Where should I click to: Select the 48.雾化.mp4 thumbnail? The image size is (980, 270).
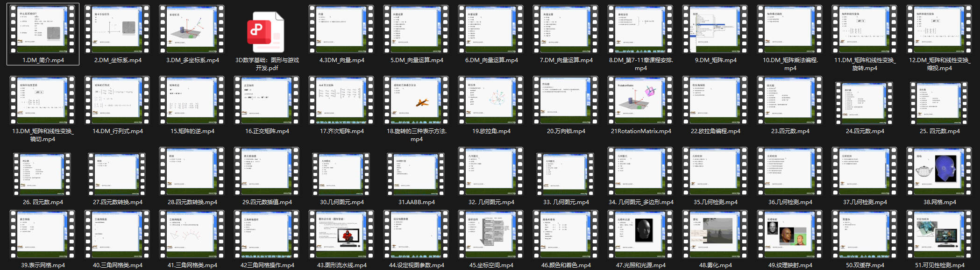715,234
